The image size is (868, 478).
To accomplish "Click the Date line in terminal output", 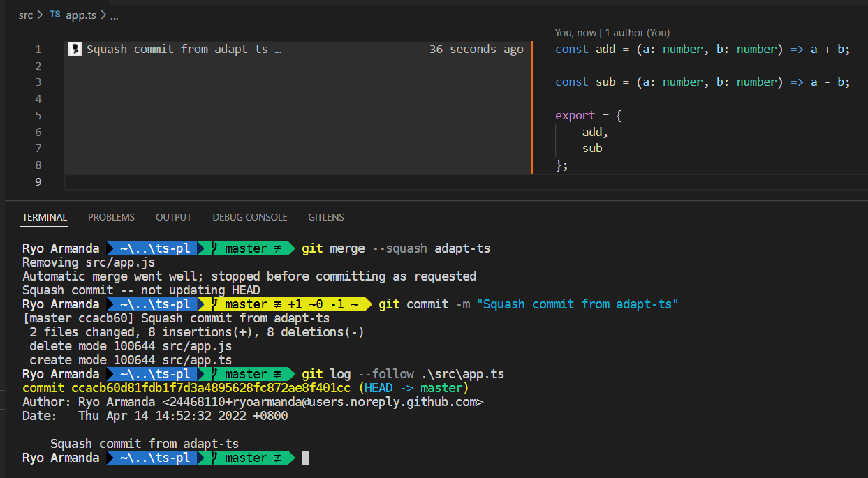I will 155,416.
